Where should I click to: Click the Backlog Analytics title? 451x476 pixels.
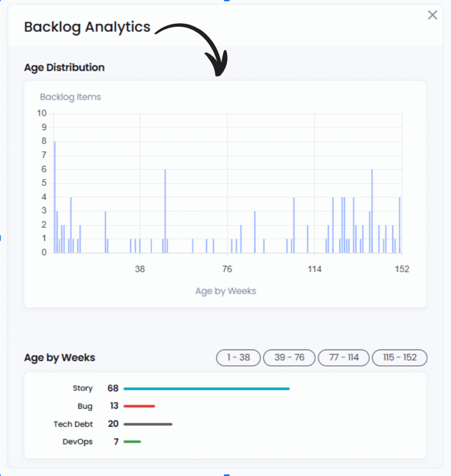coord(87,27)
